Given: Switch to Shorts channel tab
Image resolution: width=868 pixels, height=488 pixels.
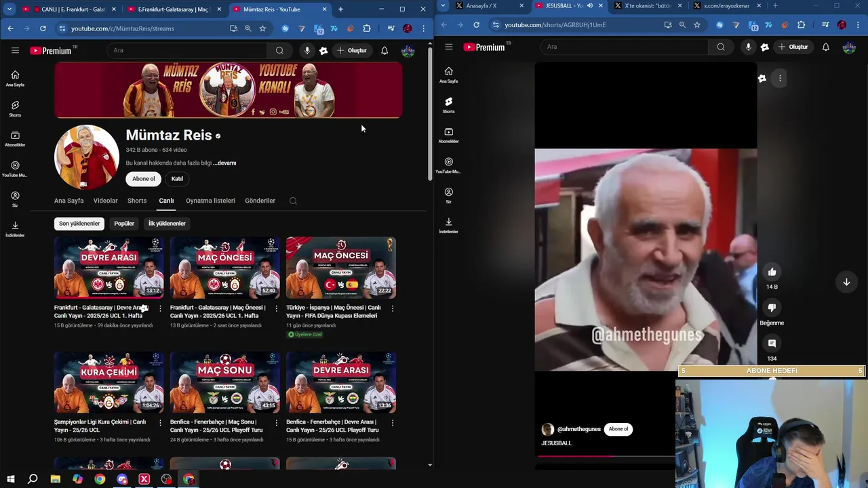Looking at the screenshot, I should pos(137,201).
